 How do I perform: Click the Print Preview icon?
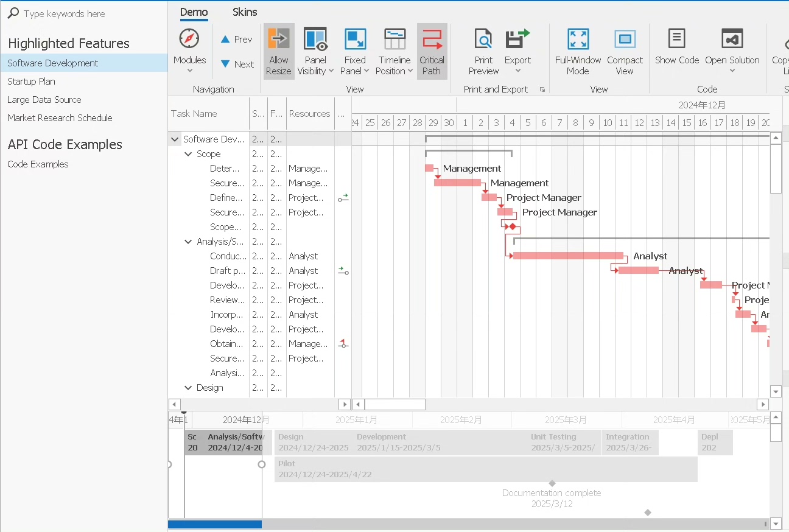pyautogui.click(x=483, y=39)
